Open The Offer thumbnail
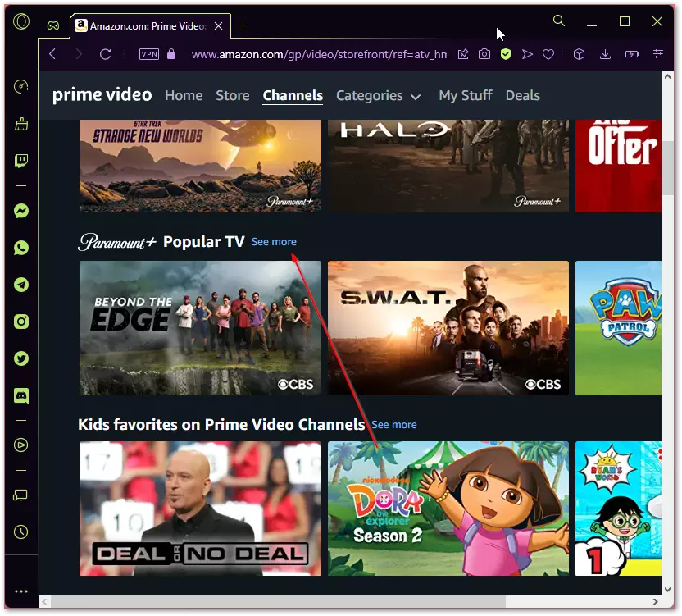Image resolution: width=682 pixels, height=616 pixels. 618,166
